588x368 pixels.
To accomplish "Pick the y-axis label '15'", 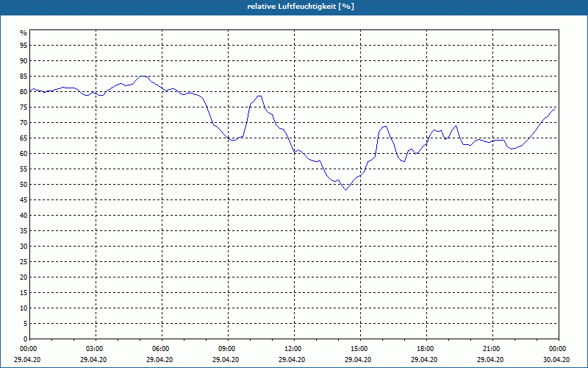I will (x=24, y=292).
